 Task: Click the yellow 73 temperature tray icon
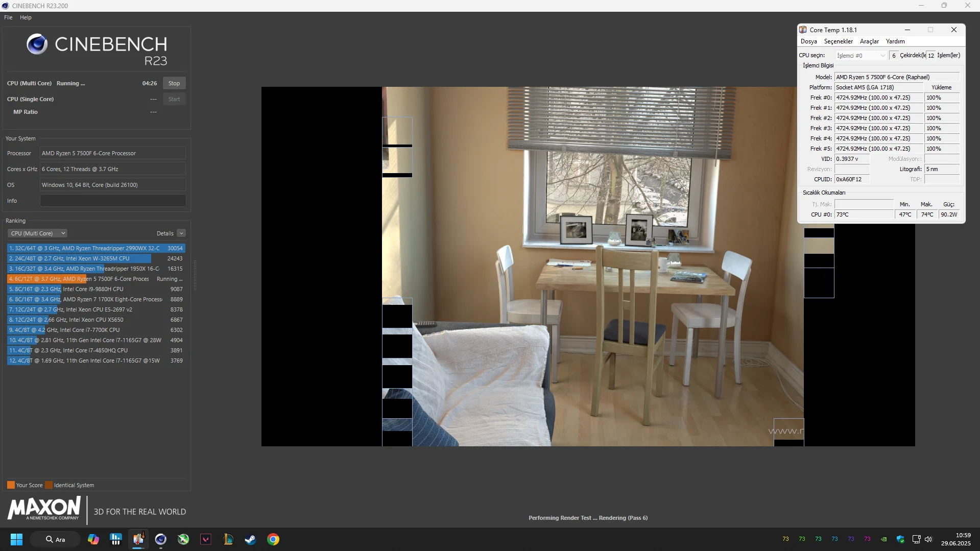tap(785, 539)
